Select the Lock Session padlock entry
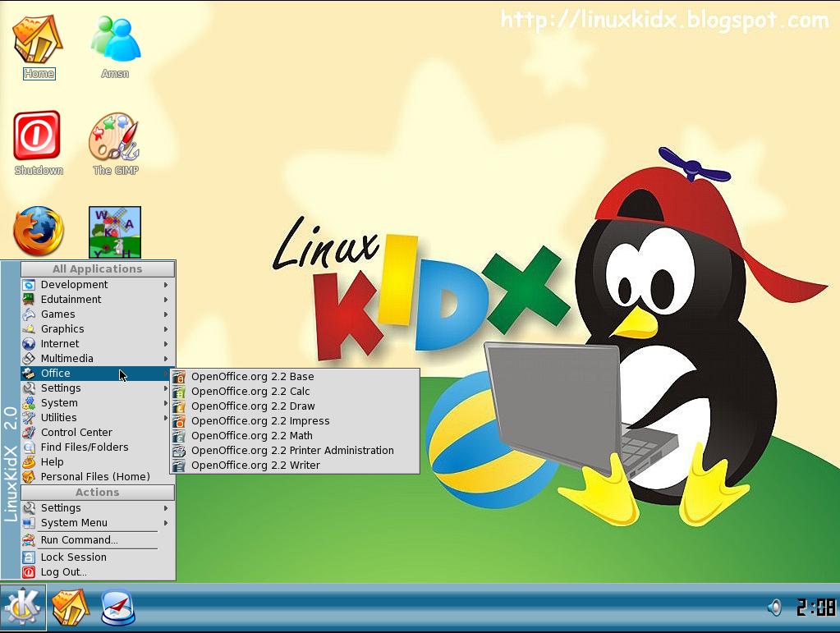840x633 pixels. [72, 557]
